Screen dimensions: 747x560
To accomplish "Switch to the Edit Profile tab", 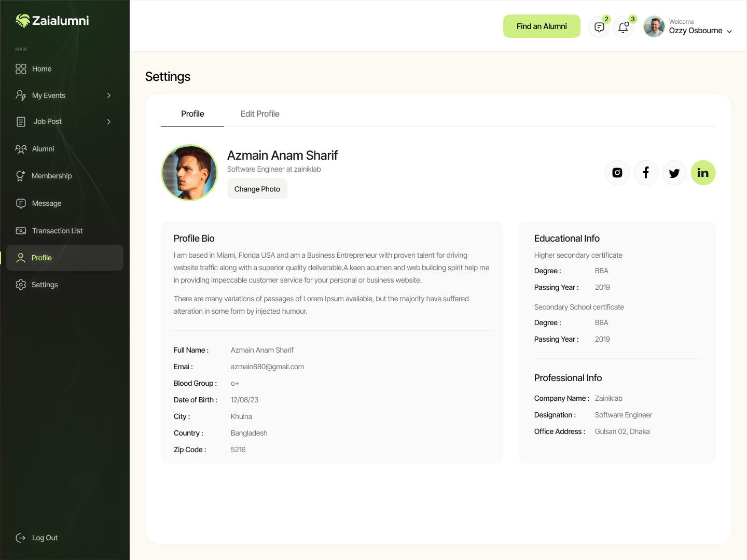I will point(260,114).
